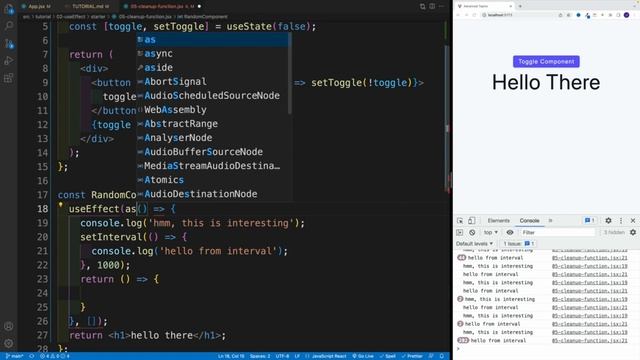Open the Explorer icon in the activity bar
640x360 pixels.
point(9,9)
